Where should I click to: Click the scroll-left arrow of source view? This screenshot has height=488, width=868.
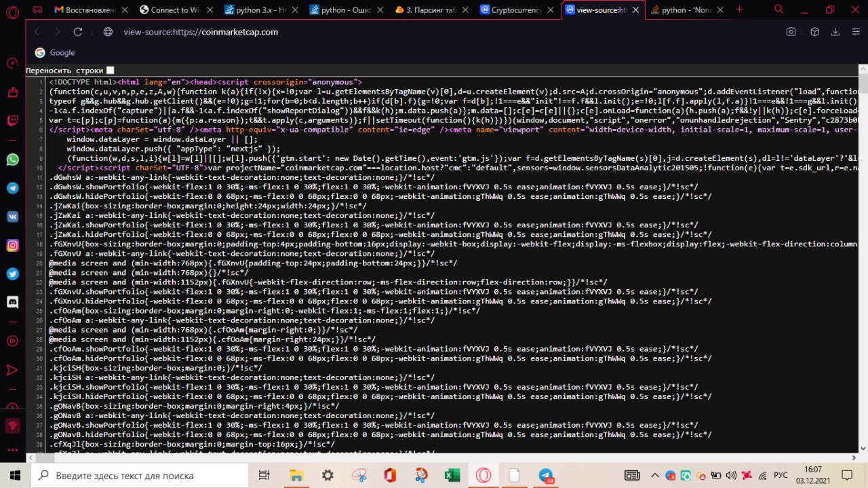[x=30, y=458]
